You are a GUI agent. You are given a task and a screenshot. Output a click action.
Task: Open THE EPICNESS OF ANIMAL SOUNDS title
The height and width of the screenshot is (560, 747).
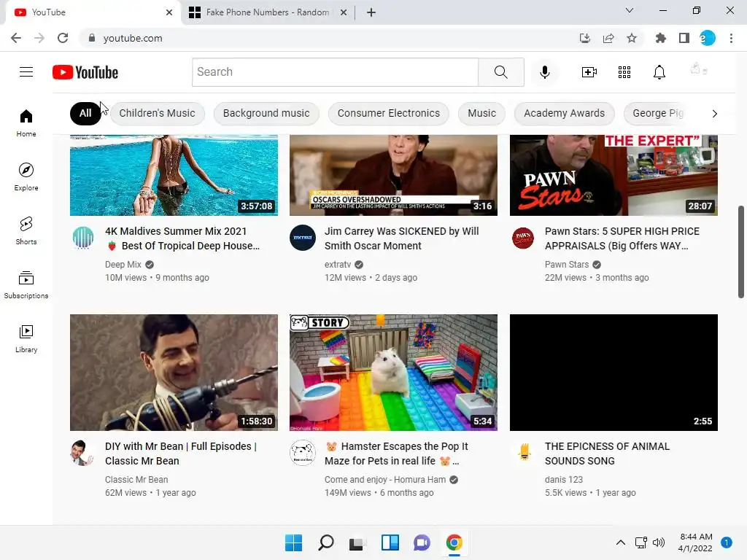(608, 454)
